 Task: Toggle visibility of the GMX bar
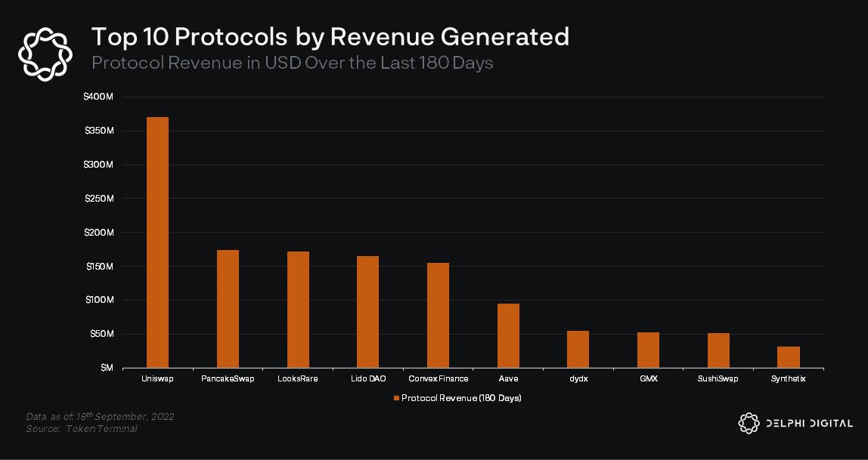pos(648,349)
